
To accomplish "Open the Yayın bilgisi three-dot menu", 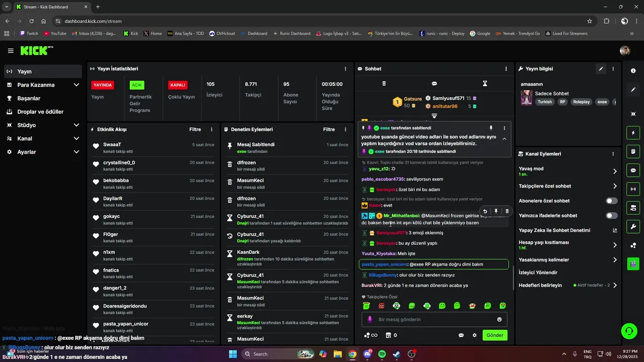I will [613, 69].
